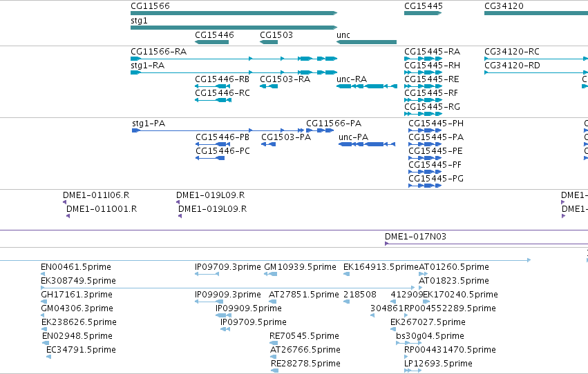Select the DME1-011O01.R clone end

(68, 216)
